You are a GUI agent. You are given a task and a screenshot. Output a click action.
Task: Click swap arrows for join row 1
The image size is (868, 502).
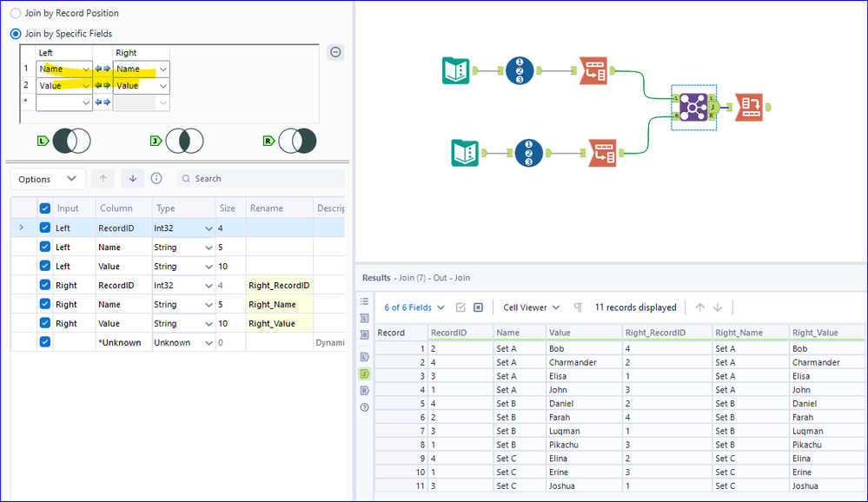[x=103, y=69]
